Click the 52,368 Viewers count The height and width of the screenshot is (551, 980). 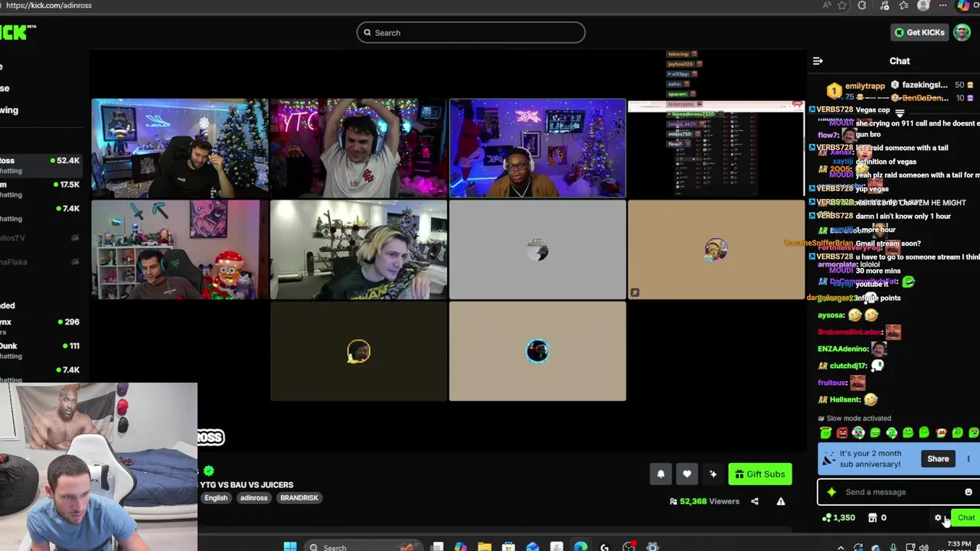coord(704,501)
